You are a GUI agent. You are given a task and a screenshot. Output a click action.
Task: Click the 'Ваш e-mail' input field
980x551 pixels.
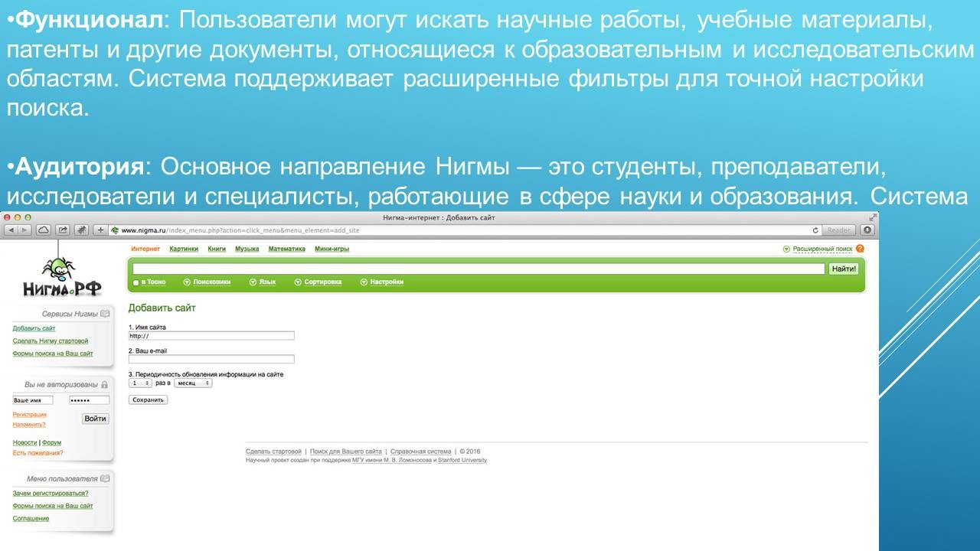click(x=211, y=359)
